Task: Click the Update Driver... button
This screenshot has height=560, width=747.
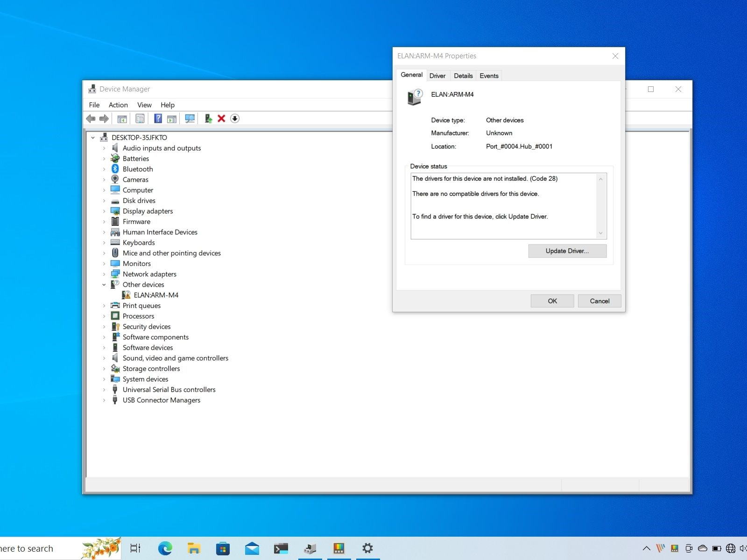Action: (567, 251)
